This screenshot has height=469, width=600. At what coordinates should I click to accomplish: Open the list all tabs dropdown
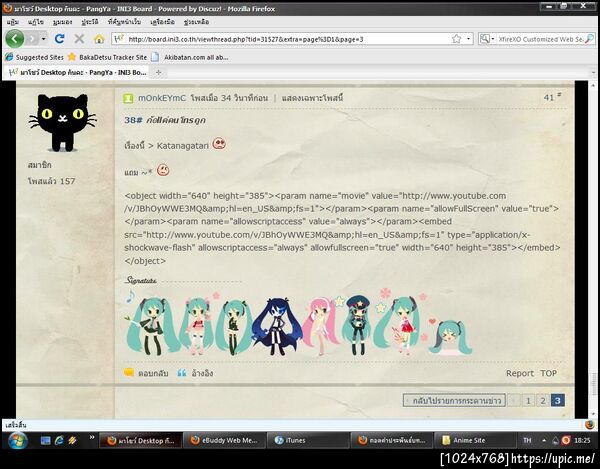coord(593,72)
